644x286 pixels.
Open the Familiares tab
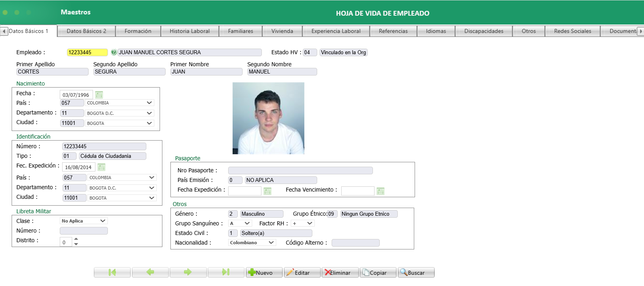point(241,31)
